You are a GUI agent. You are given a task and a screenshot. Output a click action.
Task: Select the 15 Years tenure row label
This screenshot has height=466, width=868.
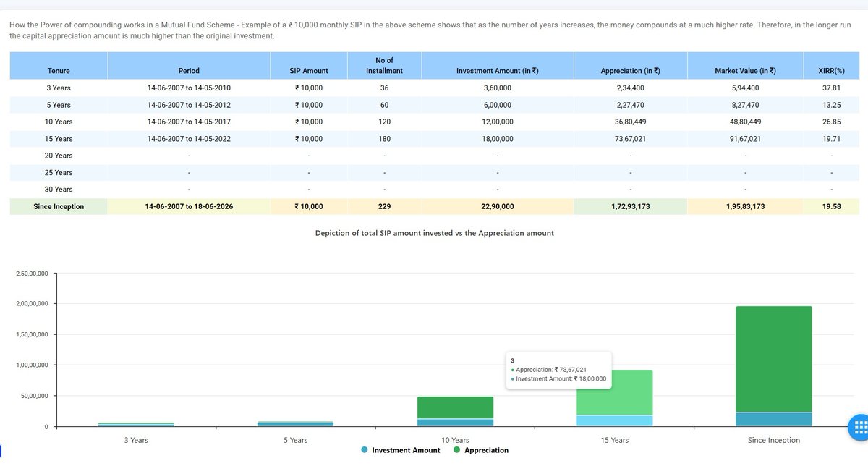tap(59, 138)
